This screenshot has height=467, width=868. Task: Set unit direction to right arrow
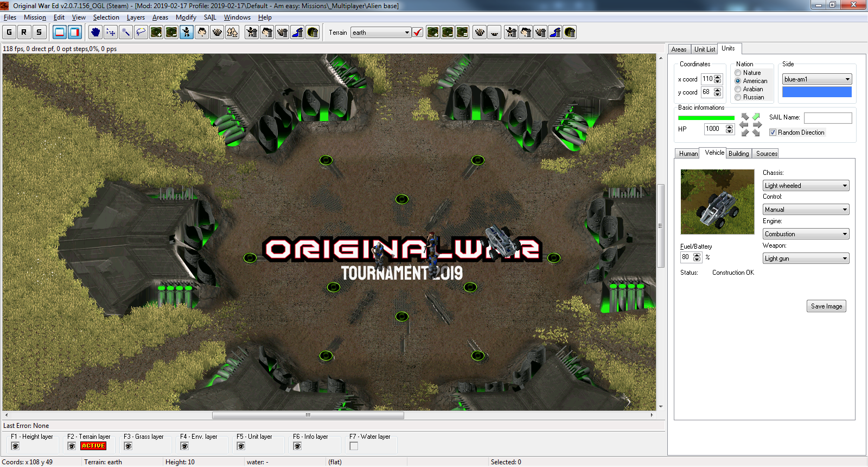click(x=757, y=125)
